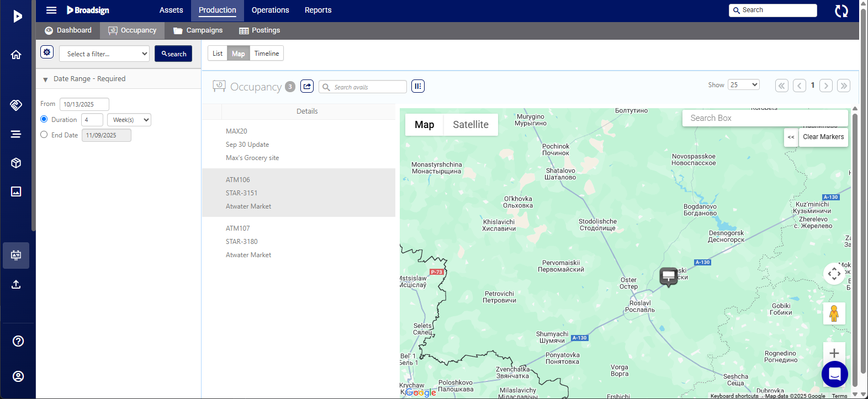Go to the previous page of results

tap(800, 86)
